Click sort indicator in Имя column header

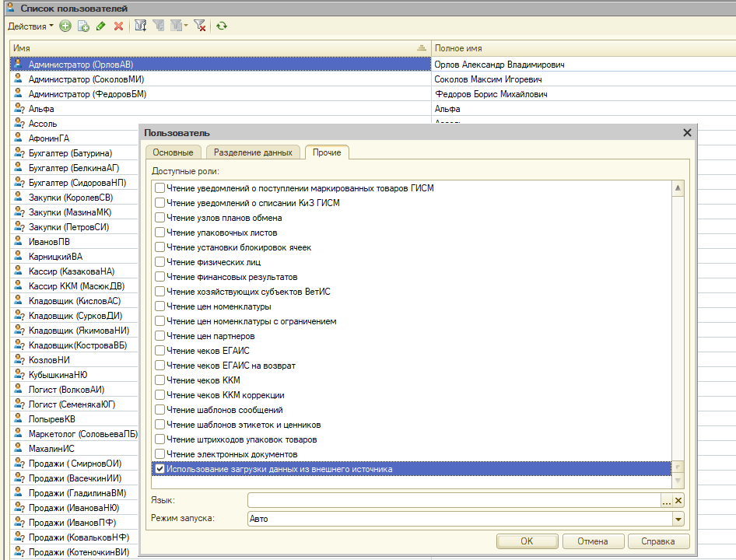tap(422, 48)
